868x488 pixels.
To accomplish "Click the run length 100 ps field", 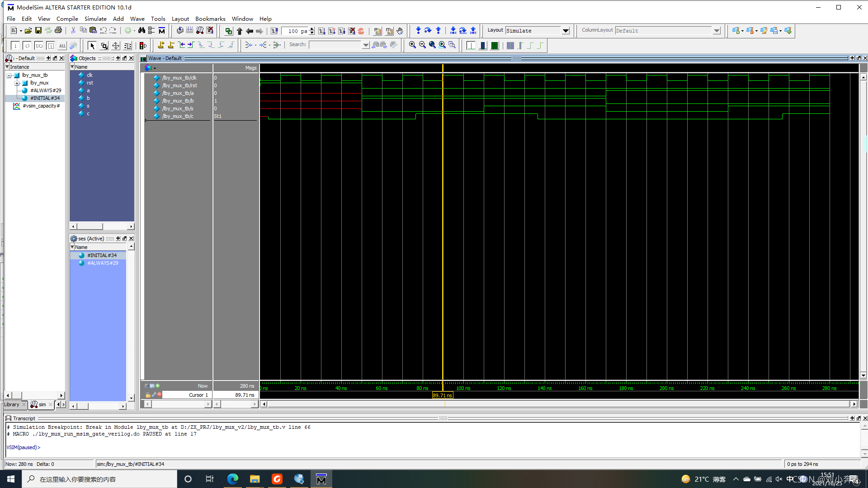I will point(294,31).
